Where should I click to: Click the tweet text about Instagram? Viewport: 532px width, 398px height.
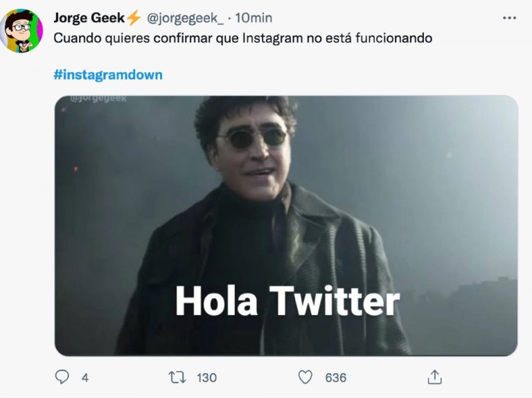pyautogui.click(x=243, y=38)
